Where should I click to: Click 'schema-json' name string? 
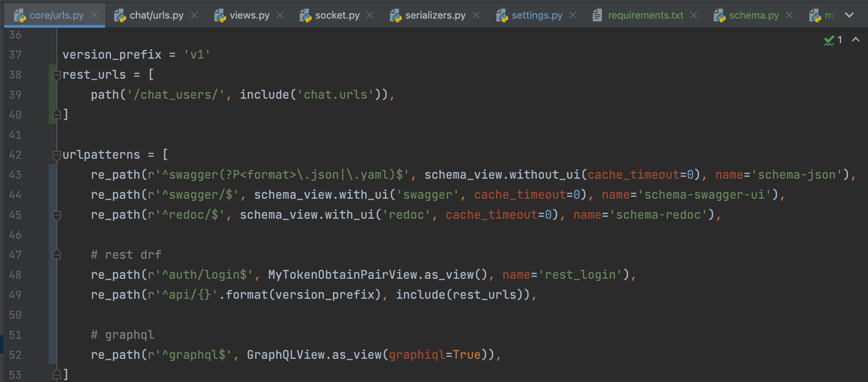(x=797, y=175)
